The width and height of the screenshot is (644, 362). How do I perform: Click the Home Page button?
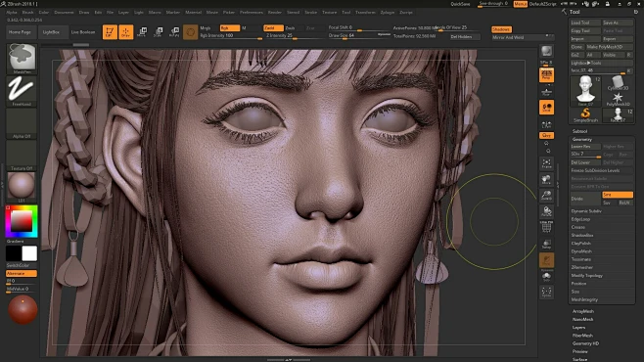pos(21,32)
